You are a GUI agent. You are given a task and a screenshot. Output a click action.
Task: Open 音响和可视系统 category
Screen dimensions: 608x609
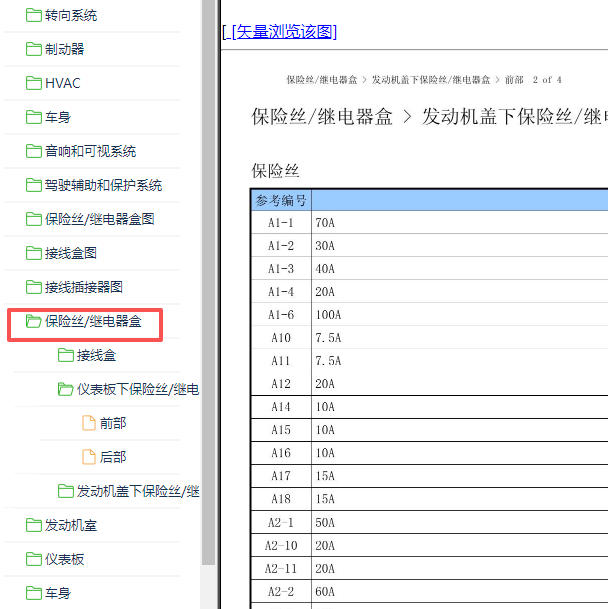point(90,151)
